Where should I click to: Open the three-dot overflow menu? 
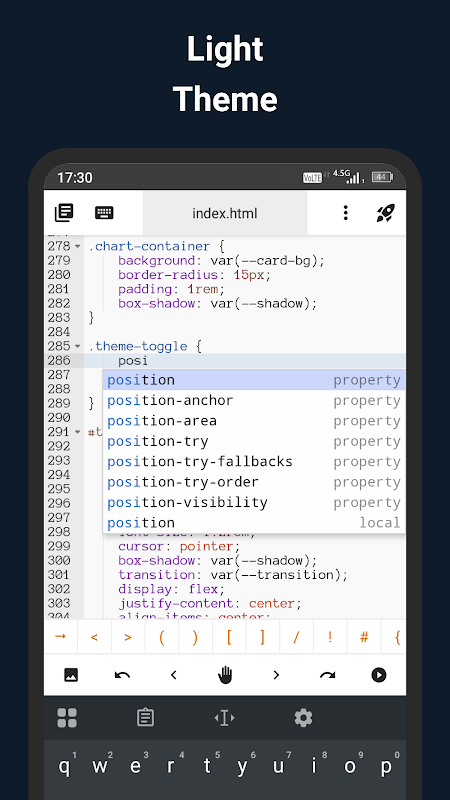click(345, 213)
